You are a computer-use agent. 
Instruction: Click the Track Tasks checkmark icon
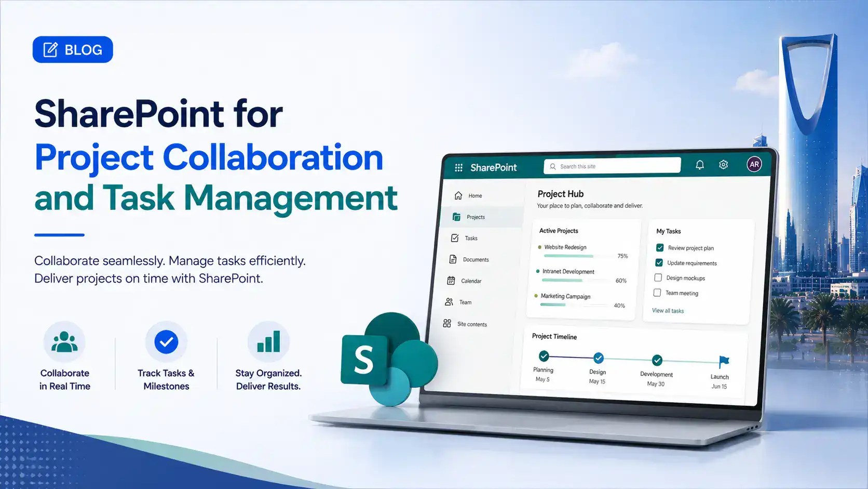click(166, 342)
